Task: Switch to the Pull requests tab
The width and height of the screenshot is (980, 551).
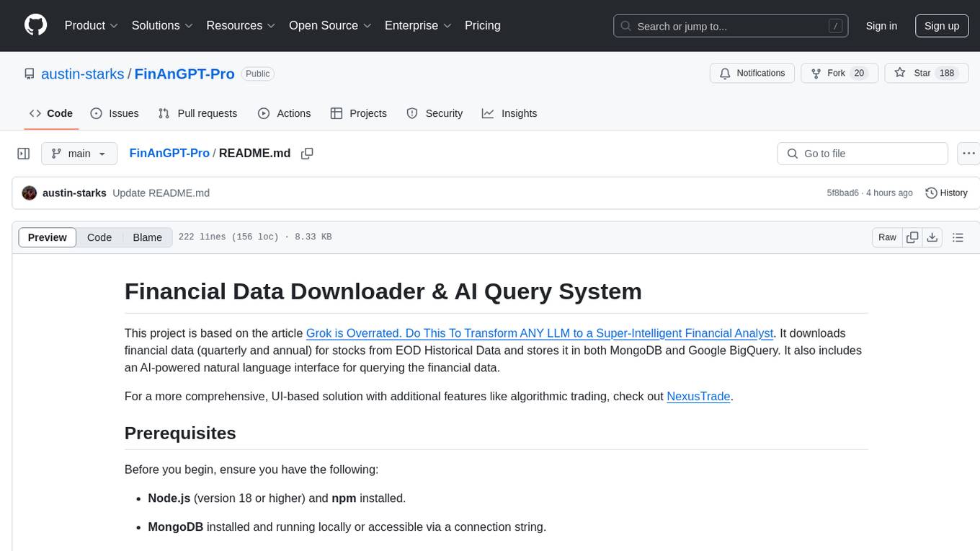Action: [197, 113]
